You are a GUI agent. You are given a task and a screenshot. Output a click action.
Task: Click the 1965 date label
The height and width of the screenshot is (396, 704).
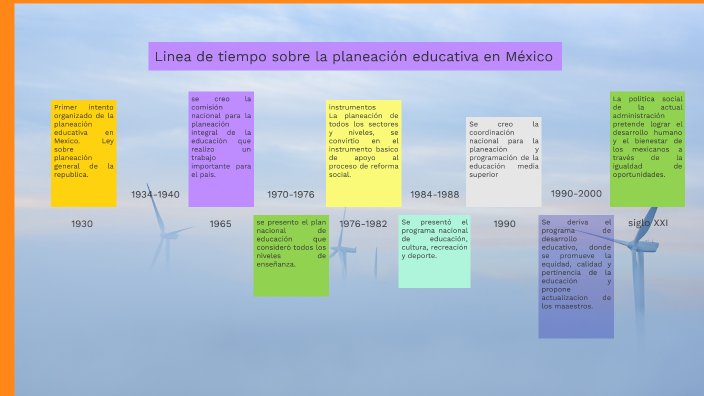coord(220,224)
